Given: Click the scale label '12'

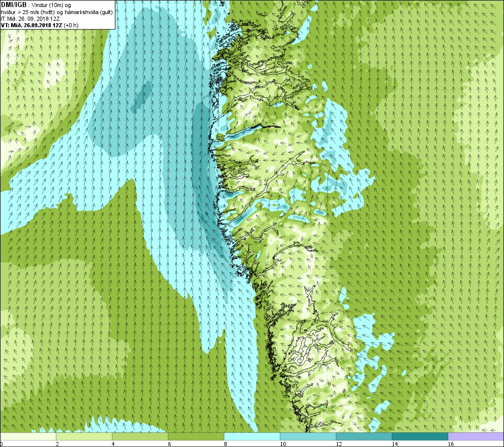Looking at the screenshot, I should (x=339, y=444).
